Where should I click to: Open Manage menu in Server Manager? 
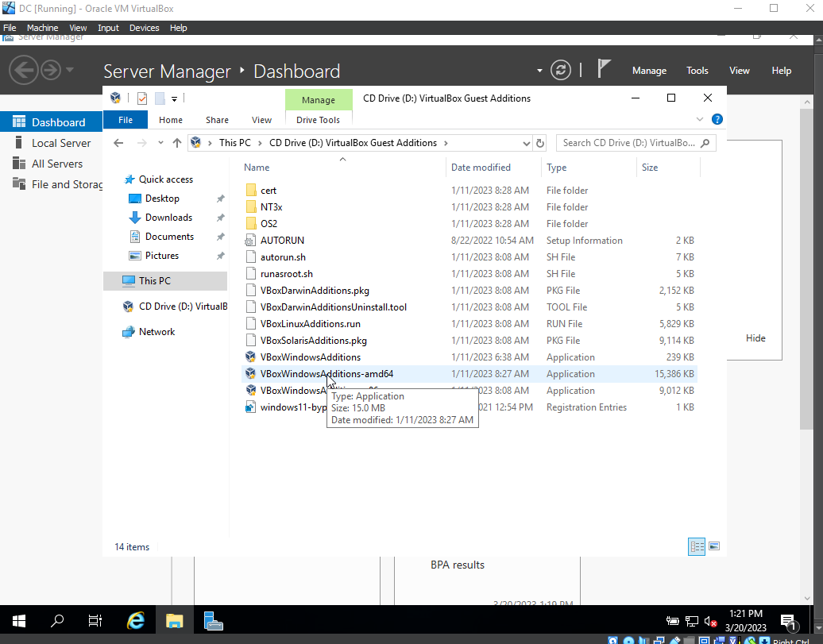click(x=649, y=71)
